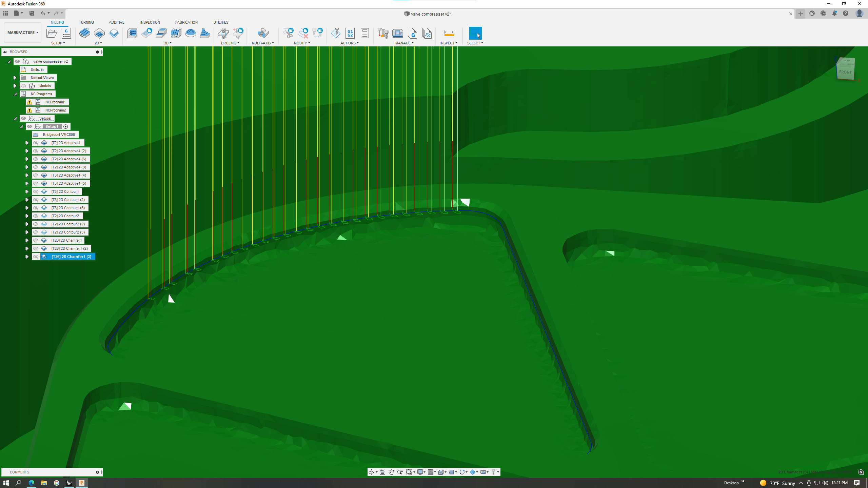Switch to the TURNING tab
This screenshot has width=868, height=488.
pos(86,22)
